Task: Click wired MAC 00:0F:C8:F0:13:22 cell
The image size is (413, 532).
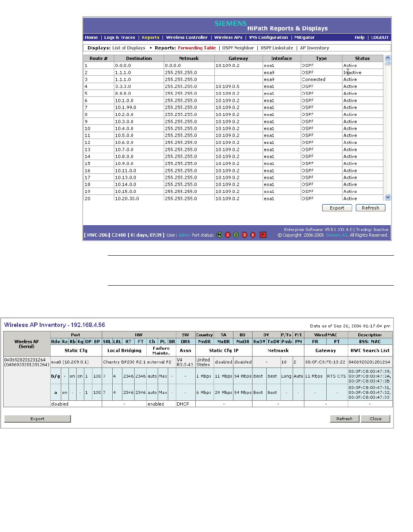Action: (x=325, y=362)
